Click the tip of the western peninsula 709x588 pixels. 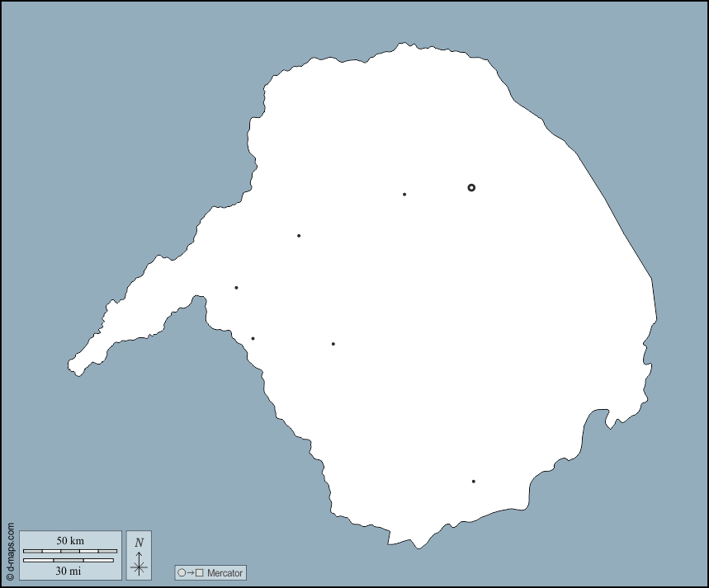(73, 366)
